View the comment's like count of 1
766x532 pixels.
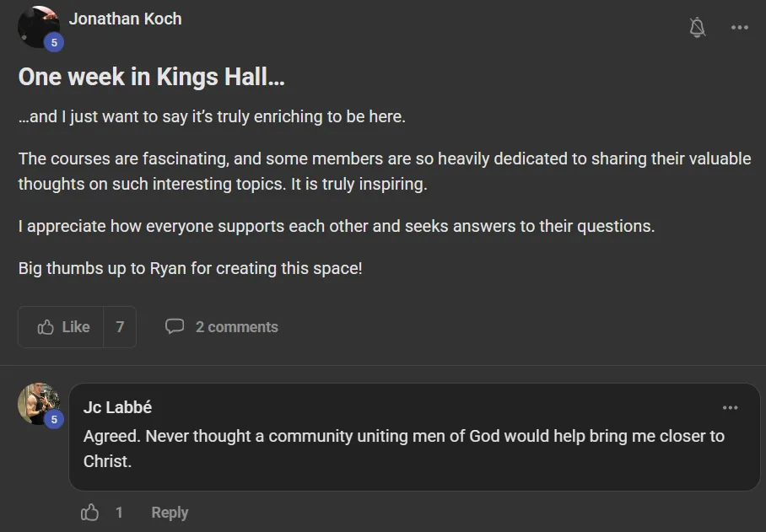[119, 513]
